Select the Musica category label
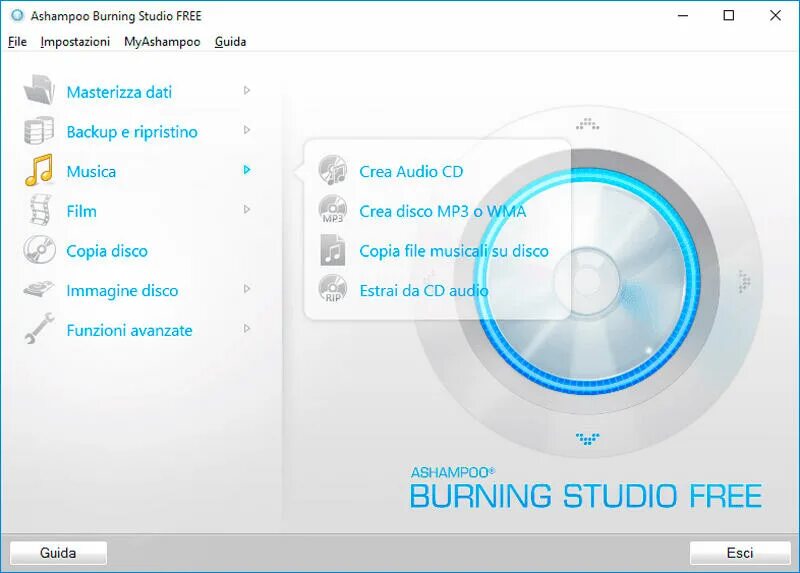Image resolution: width=800 pixels, height=573 pixels. pyautogui.click(x=91, y=171)
